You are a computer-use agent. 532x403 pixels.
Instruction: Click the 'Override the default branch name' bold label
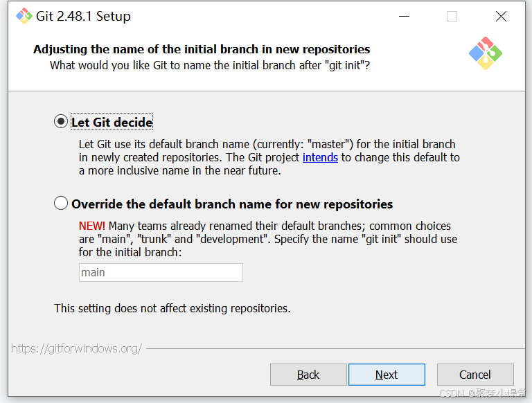232,204
